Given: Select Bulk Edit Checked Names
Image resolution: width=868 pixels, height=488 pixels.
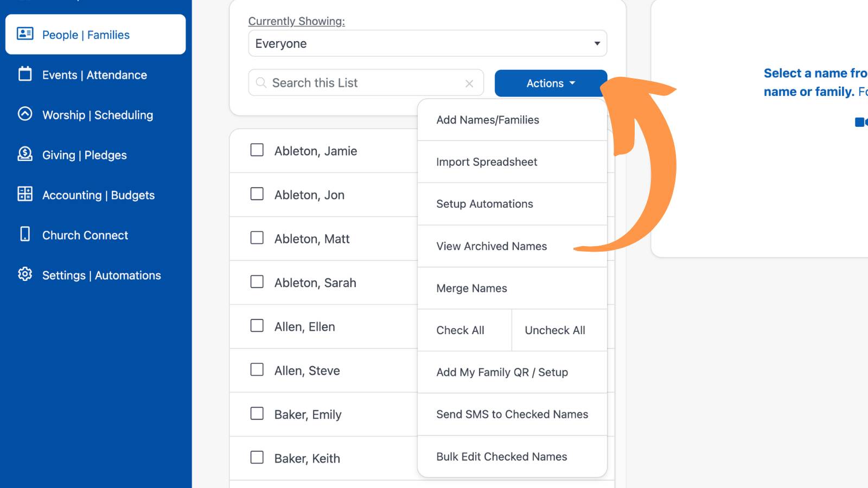Looking at the screenshot, I should (x=512, y=457).
